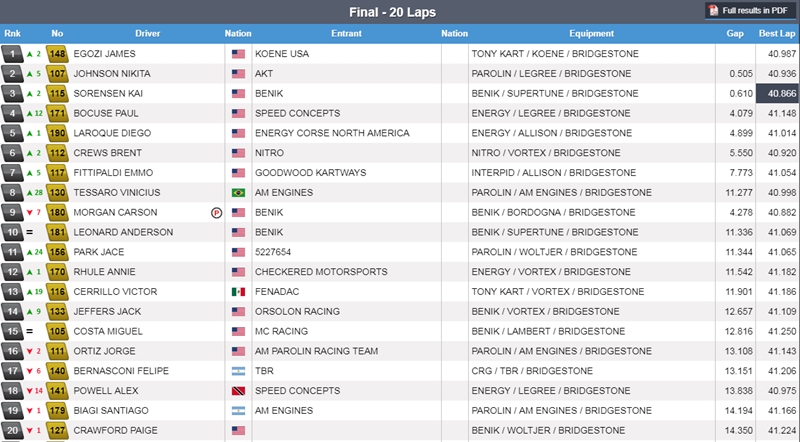The width and height of the screenshot is (800, 442).
Task: Click Brazil flag for Tessaro Vinicius
Action: click(x=238, y=192)
